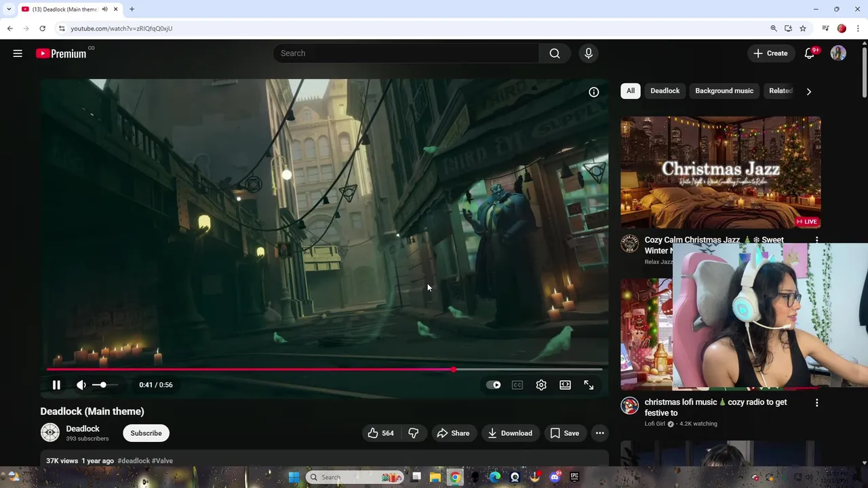868x488 pixels.
Task: Show more filter chips with right arrow
Action: tap(808, 91)
